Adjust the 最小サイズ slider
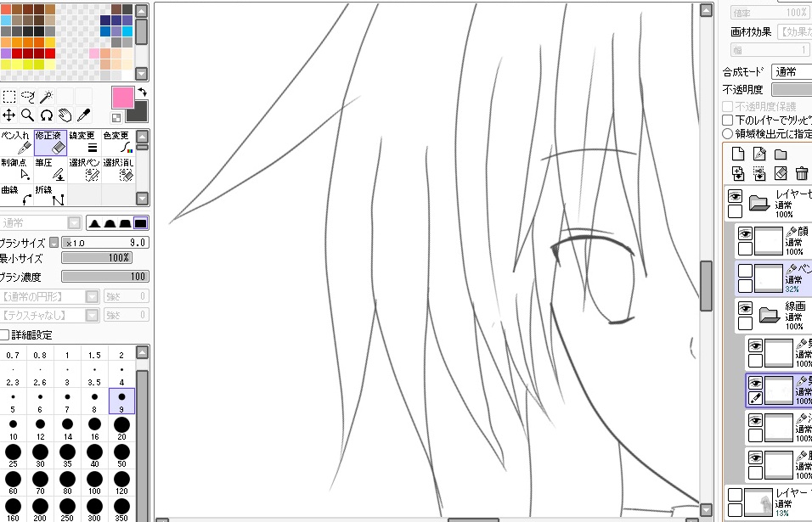Viewport: 812px width, 522px height. [97, 258]
